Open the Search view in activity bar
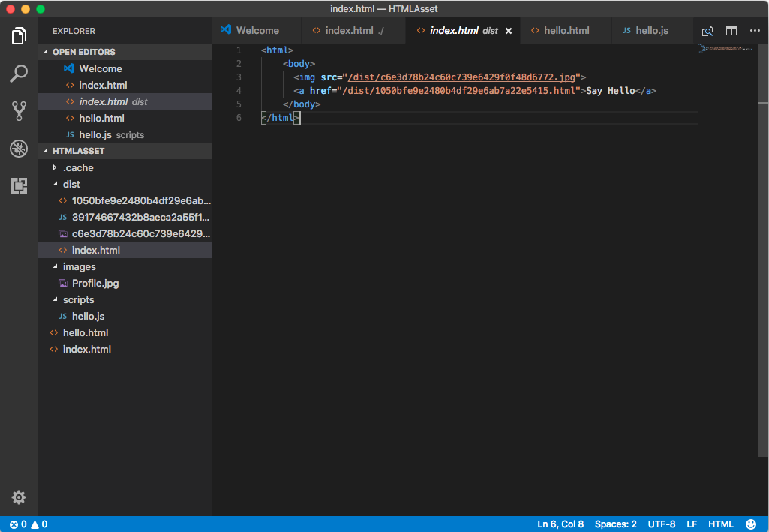 (x=19, y=73)
